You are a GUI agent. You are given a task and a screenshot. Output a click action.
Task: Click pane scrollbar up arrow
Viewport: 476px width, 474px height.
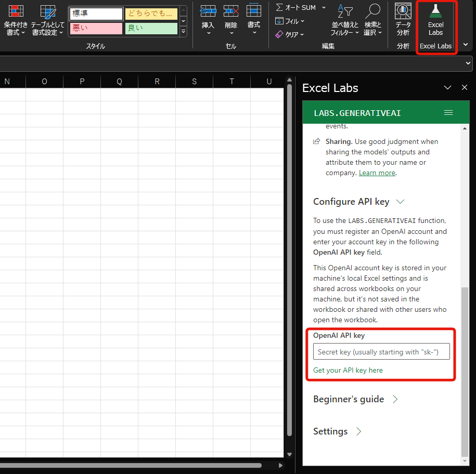(465, 128)
